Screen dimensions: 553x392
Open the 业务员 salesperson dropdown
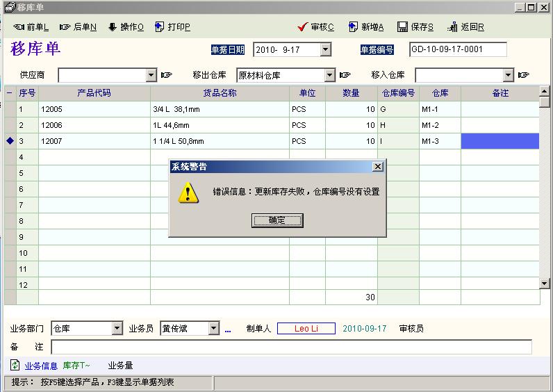tap(214, 329)
